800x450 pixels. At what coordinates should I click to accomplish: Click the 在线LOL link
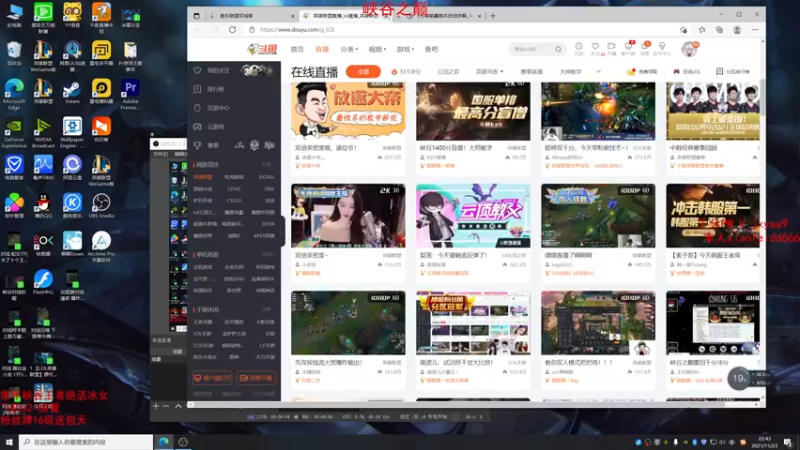(687, 72)
